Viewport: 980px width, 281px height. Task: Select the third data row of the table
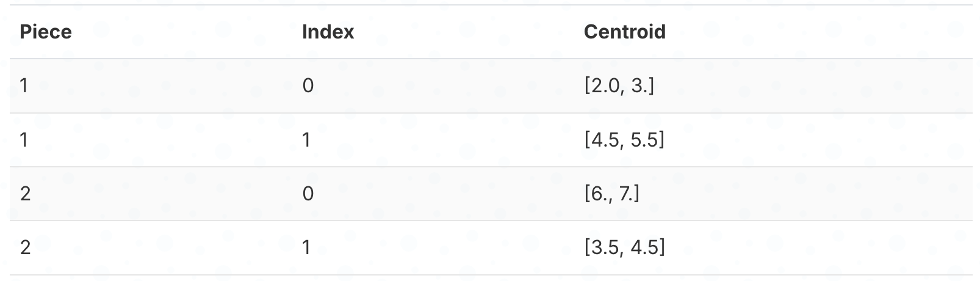[x=490, y=194]
